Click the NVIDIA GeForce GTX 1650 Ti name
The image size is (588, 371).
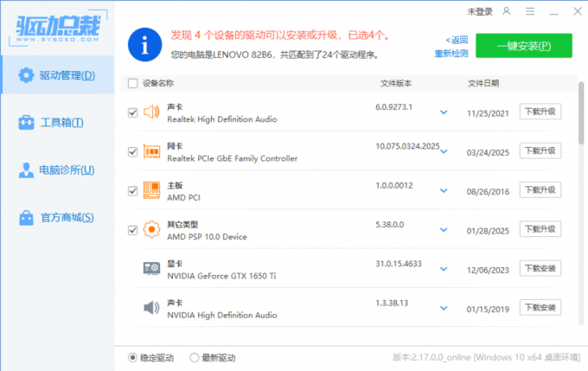click(x=221, y=276)
